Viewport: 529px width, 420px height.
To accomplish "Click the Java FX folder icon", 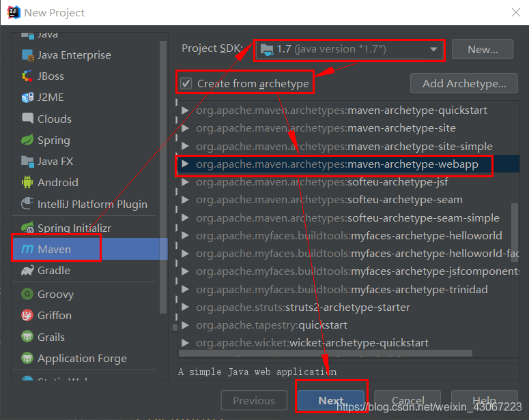I will [27, 162].
